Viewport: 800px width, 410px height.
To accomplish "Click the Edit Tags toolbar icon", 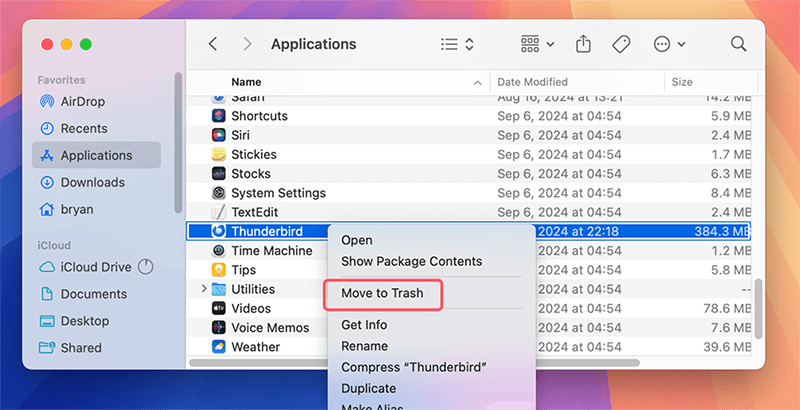I will [x=620, y=44].
